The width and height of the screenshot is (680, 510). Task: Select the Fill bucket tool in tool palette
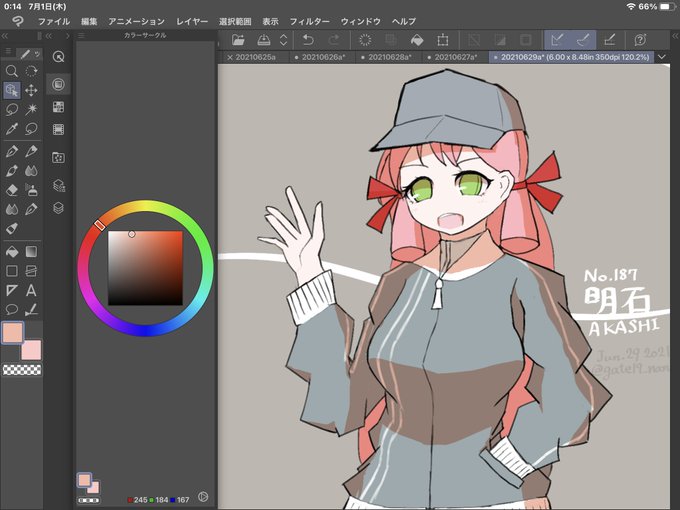(x=12, y=252)
